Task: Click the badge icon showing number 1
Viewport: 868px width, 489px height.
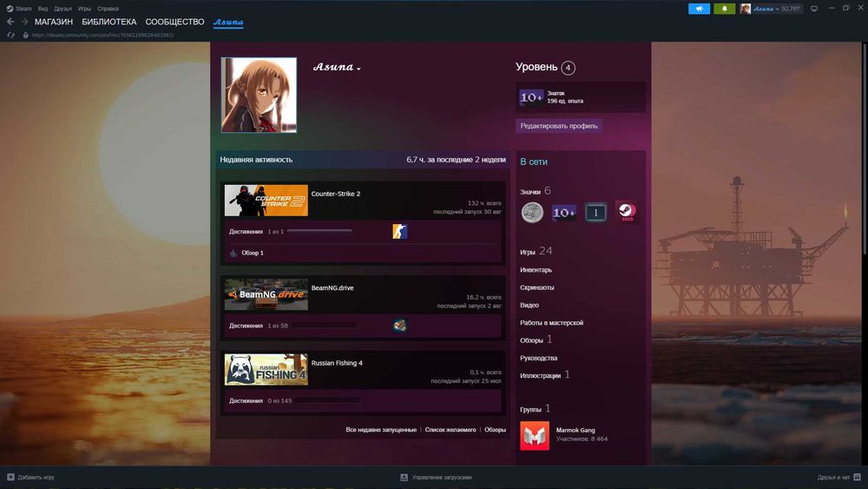Action: click(595, 213)
